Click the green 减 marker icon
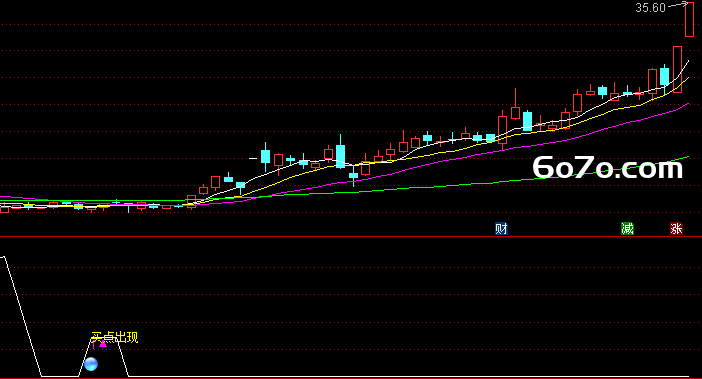Screen dimensions: 702x379 pos(627,229)
